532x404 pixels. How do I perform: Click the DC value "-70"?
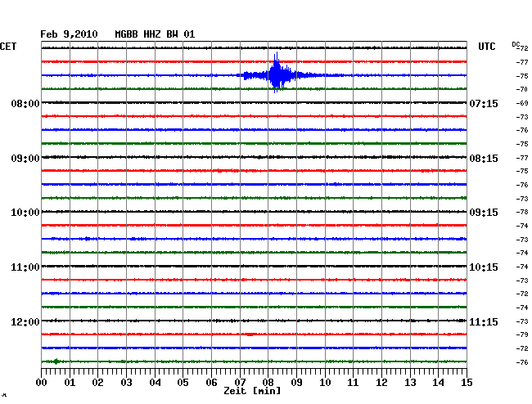click(x=522, y=89)
